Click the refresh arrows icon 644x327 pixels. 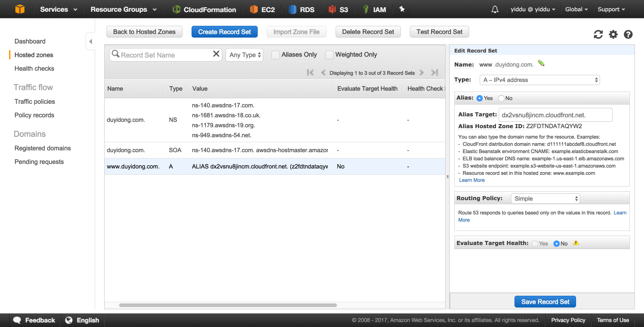click(598, 34)
